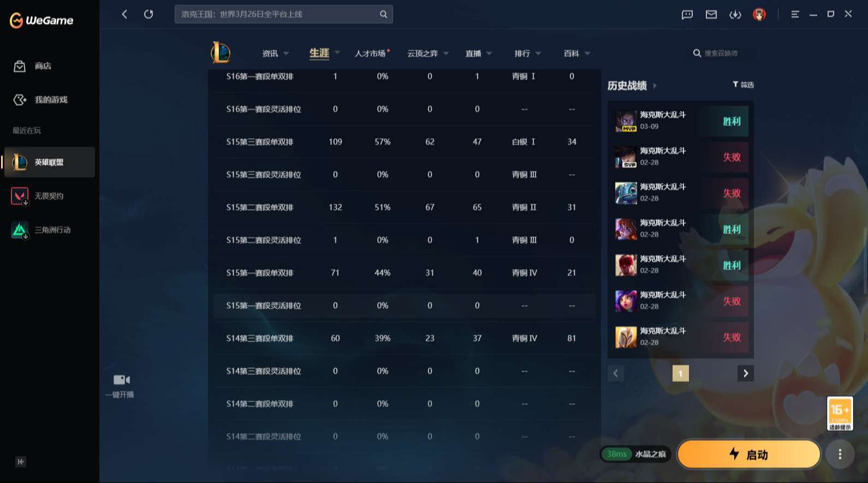Image resolution: width=868 pixels, height=483 pixels.
Task: Open the 筛选 filter for match history
Action: 743,85
